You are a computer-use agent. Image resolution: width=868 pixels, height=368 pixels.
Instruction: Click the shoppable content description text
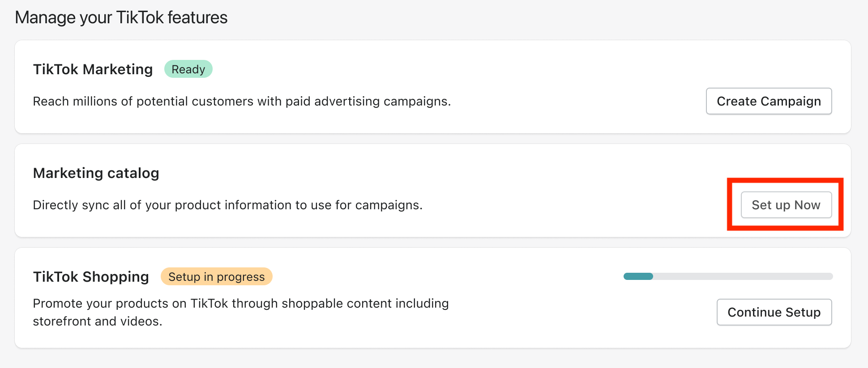coord(241,304)
